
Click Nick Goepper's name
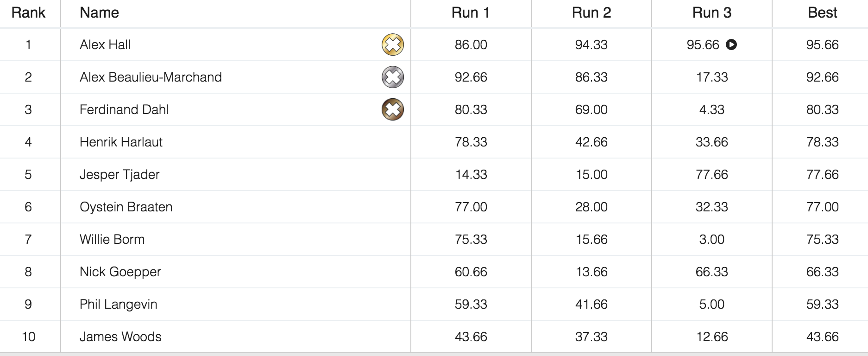point(120,272)
